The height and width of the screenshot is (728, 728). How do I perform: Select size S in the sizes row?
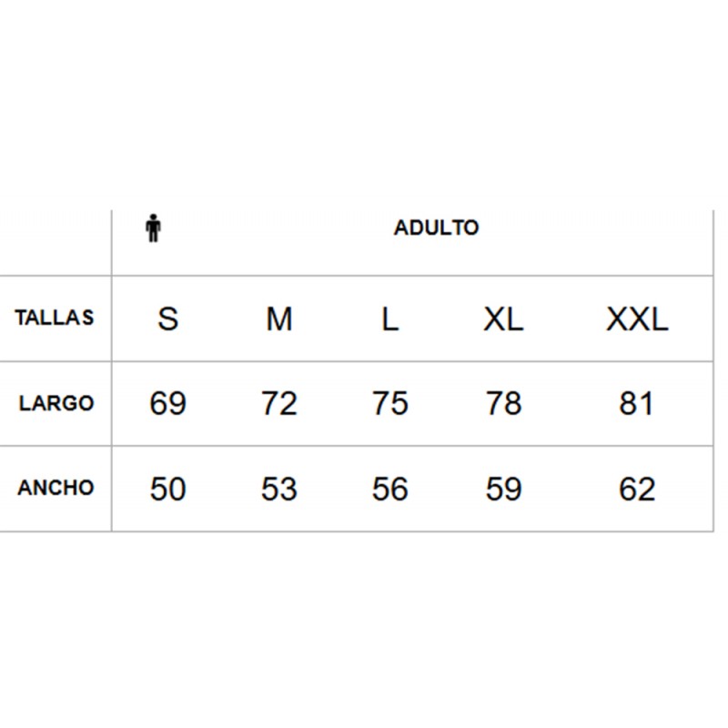point(168,319)
